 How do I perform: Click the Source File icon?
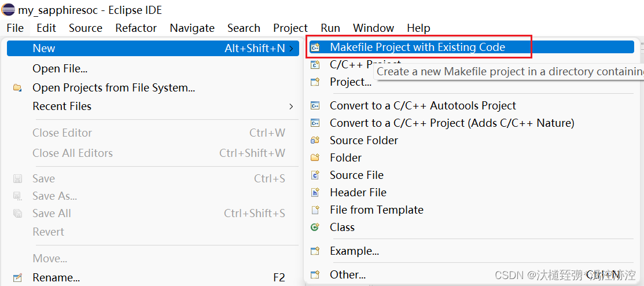(315, 175)
